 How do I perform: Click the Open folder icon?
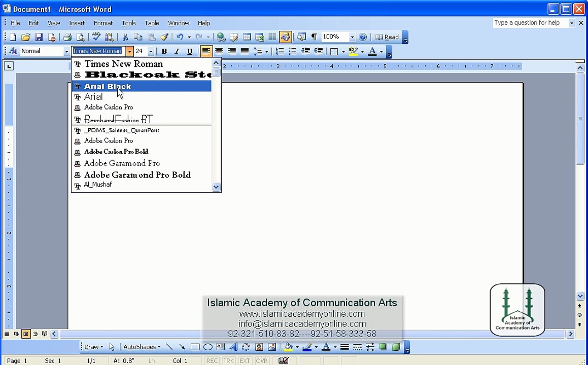pos(25,37)
